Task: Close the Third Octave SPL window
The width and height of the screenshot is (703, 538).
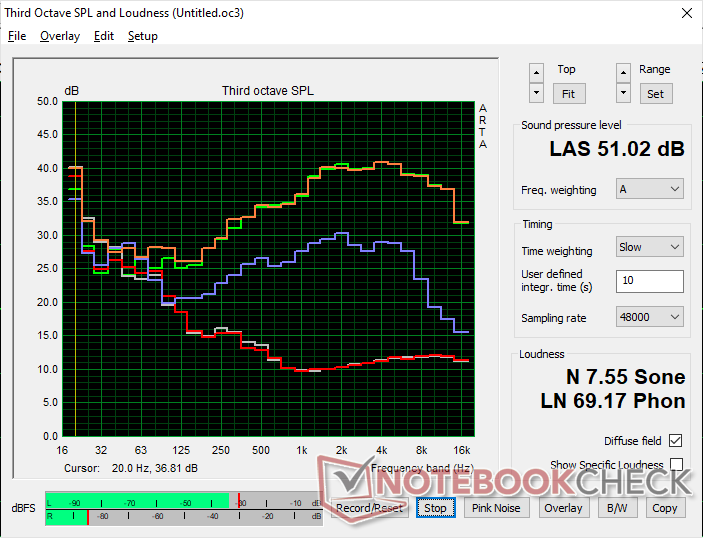Action: click(x=685, y=13)
